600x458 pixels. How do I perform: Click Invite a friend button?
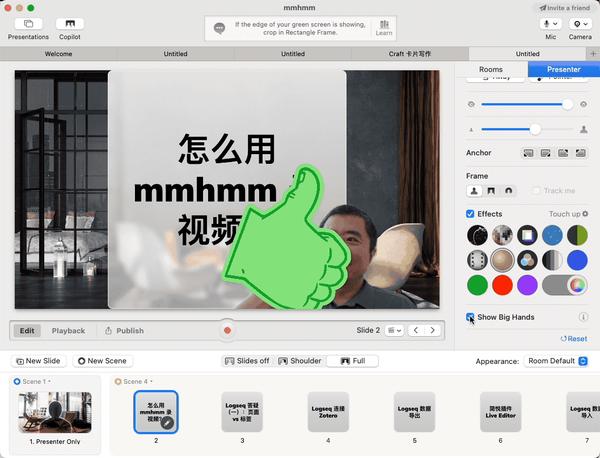[565, 8]
